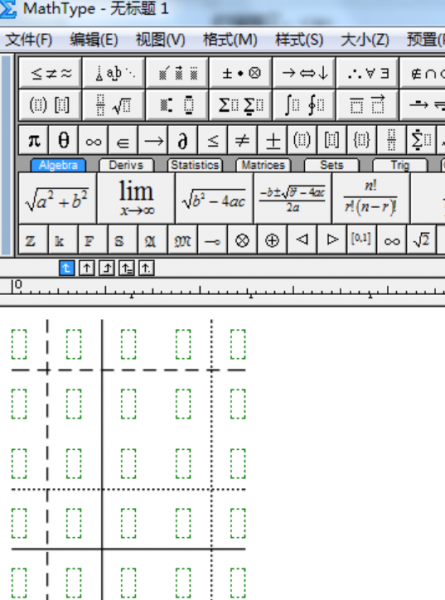This screenshot has width=445, height=600.
Task: Insert the pi symbol
Action: pos(34,140)
